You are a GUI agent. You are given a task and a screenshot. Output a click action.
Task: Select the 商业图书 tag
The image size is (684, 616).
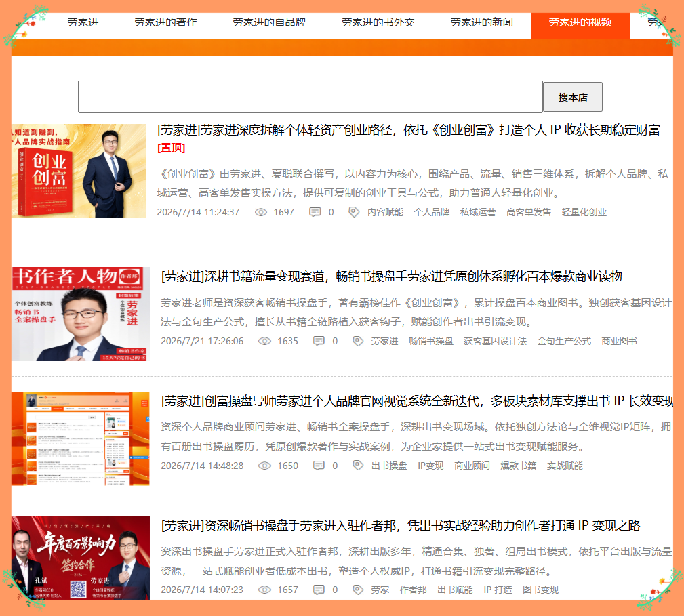point(619,341)
